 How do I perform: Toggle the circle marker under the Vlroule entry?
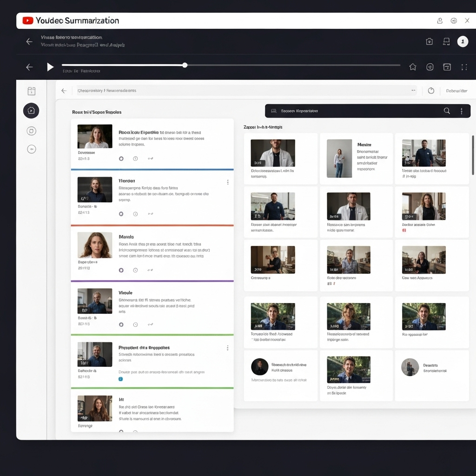point(121,324)
